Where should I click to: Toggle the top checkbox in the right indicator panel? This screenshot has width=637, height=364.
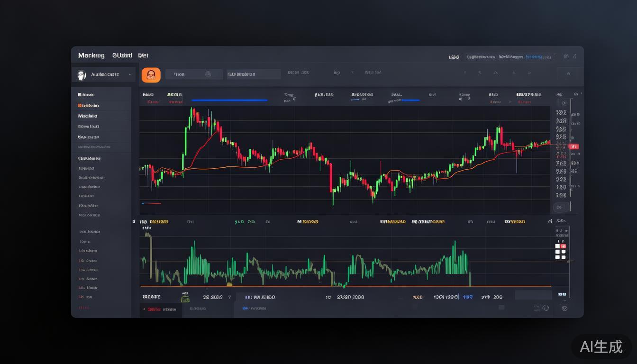557,246
